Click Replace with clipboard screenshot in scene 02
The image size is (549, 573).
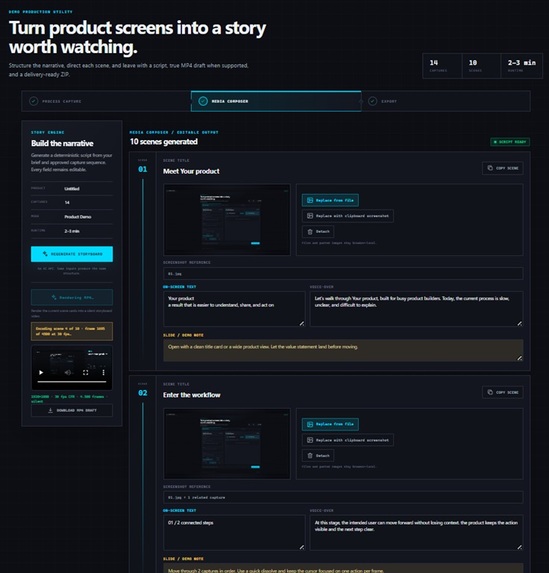click(348, 440)
